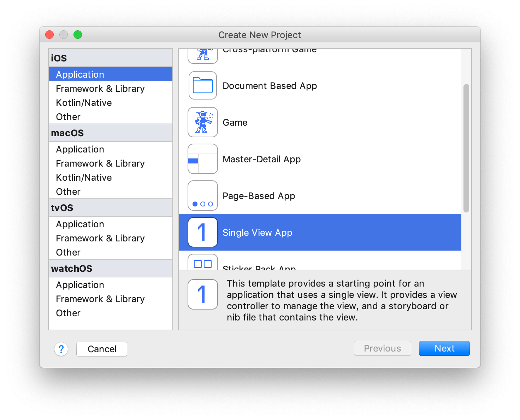520x420 pixels.
Task: Click the Master-Detail App icon
Action: click(203, 159)
